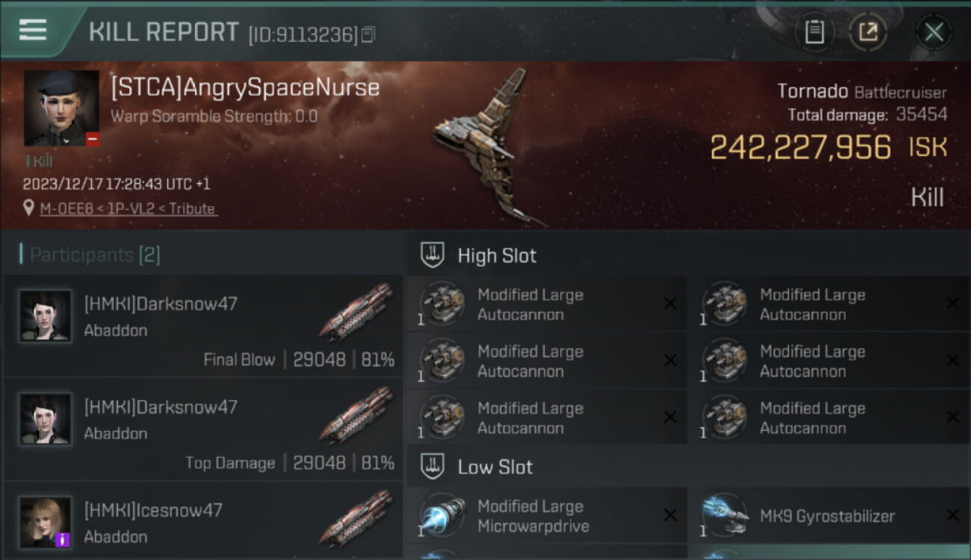Click the share export icon

click(868, 31)
